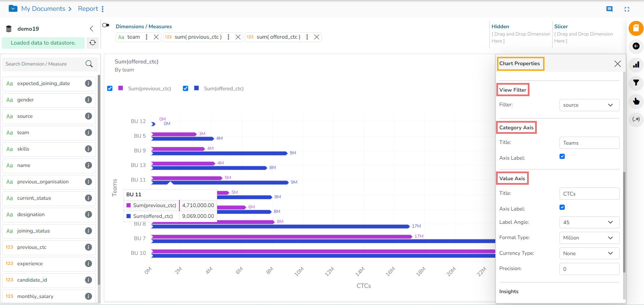Viewport: 644px width, 305px height.
Task: Disable Category Axis label checkbox
Action: (562, 157)
